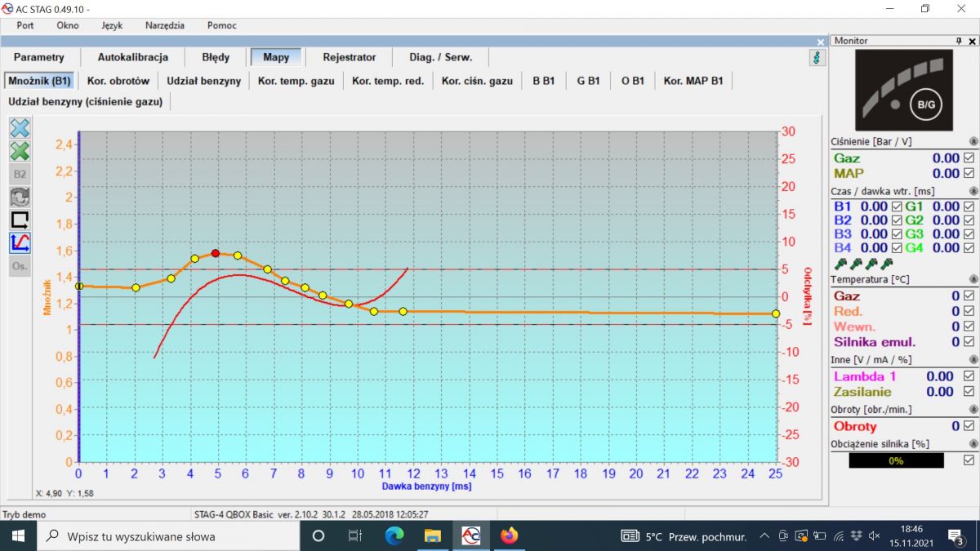Uncheck the Gaz pressure checkbox
Image resolution: width=980 pixels, height=551 pixels.
(969, 158)
